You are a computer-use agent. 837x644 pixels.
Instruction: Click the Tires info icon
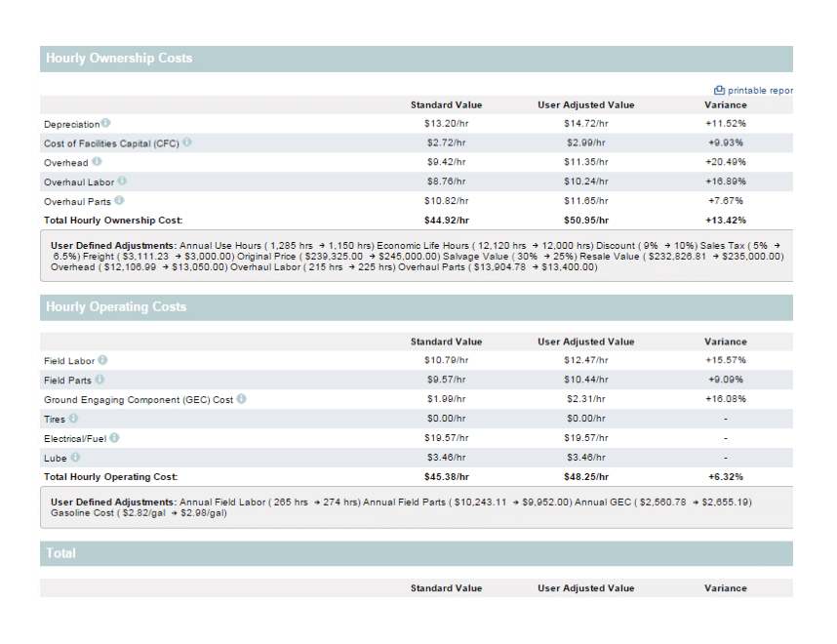tap(74, 419)
